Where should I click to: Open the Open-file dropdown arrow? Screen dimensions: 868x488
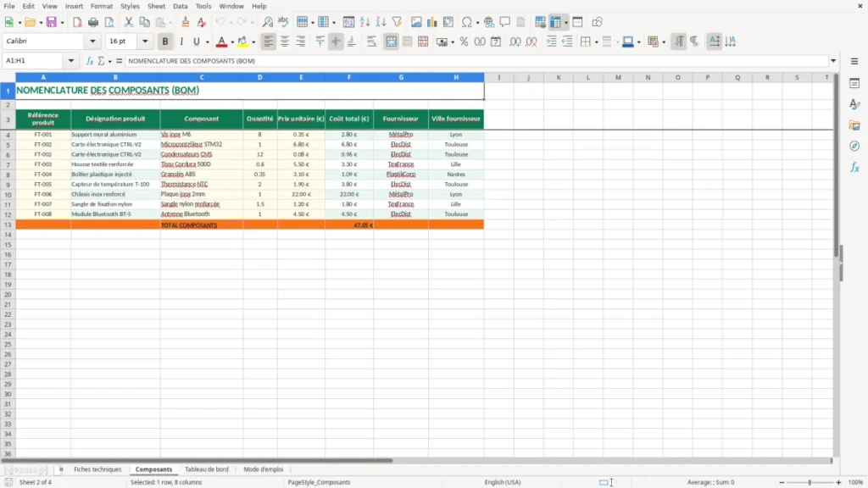click(41, 23)
